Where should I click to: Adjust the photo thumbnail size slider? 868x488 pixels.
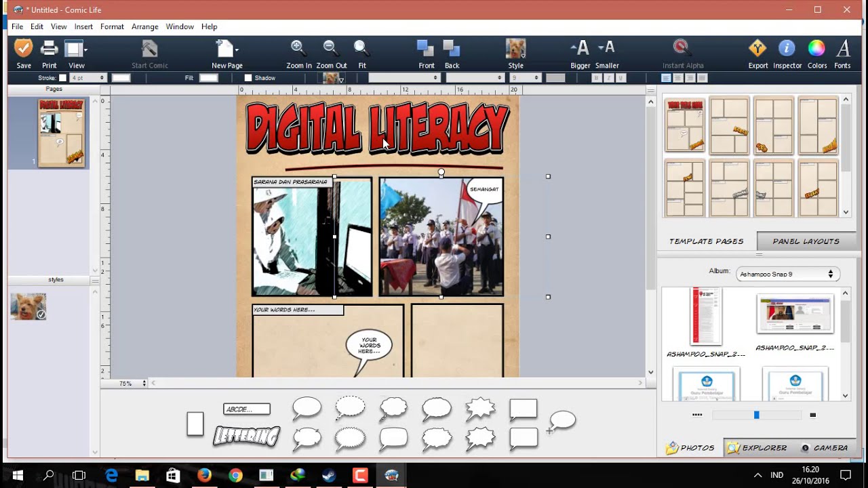pyautogui.click(x=755, y=414)
